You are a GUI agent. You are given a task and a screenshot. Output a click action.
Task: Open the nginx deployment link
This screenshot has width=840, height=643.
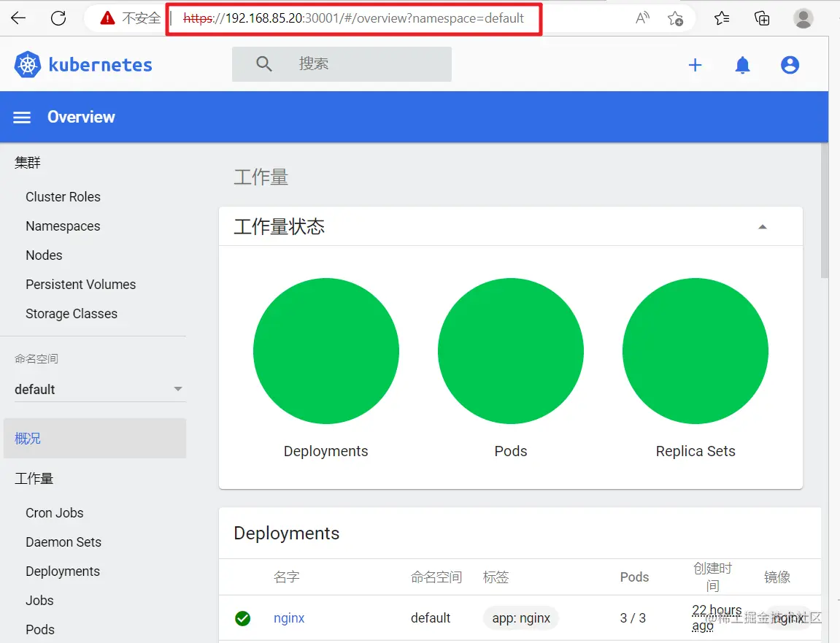289,618
